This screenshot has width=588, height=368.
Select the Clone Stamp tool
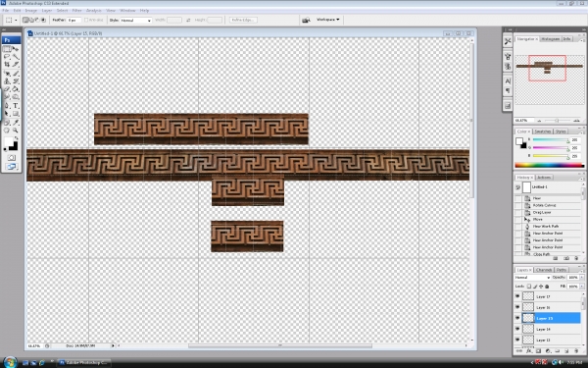pyautogui.click(x=7, y=81)
